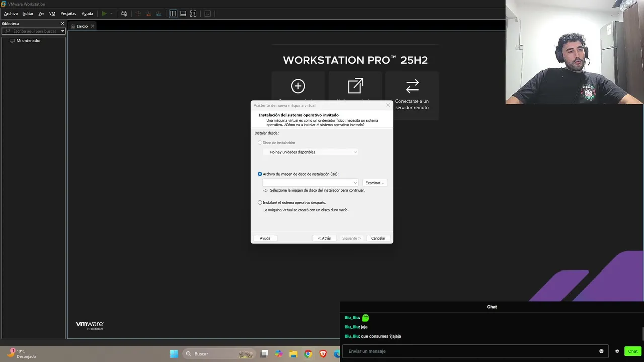Click the vmware by Broadcom logo
The height and width of the screenshot is (362, 644).
click(90, 326)
